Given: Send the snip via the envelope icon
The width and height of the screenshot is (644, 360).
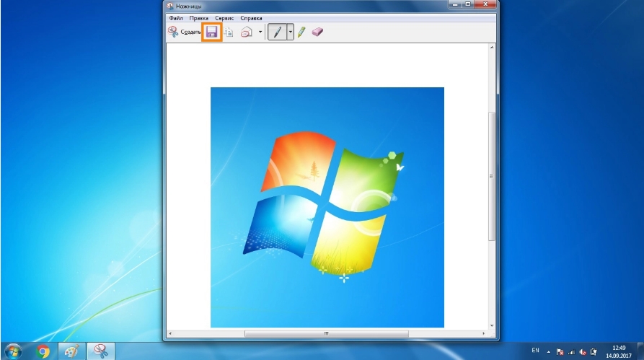Looking at the screenshot, I should (247, 32).
